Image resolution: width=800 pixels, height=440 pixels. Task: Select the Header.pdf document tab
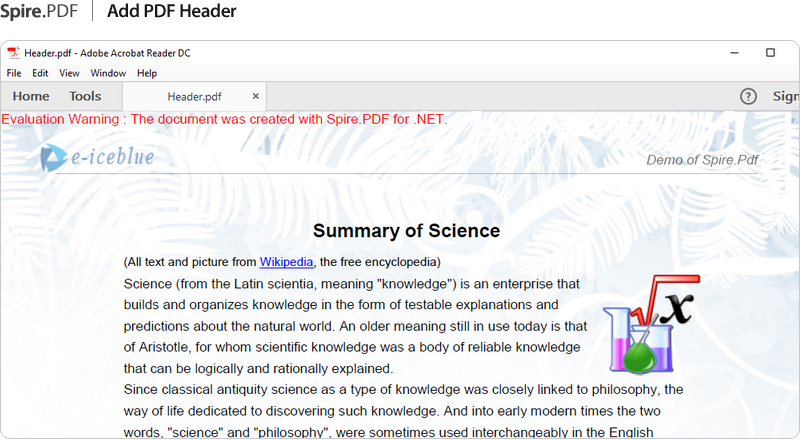pyautogui.click(x=194, y=96)
